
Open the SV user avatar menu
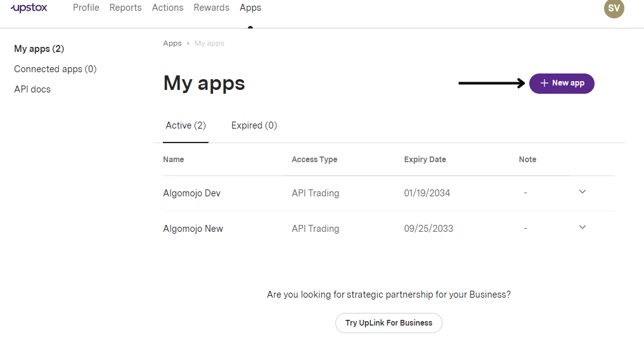click(614, 8)
